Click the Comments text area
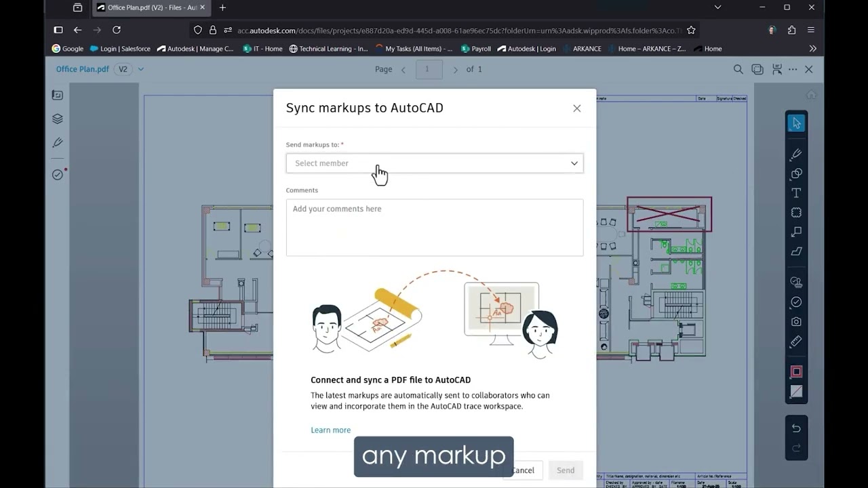The height and width of the screenshot is (488, 868). tap(435, 228)
